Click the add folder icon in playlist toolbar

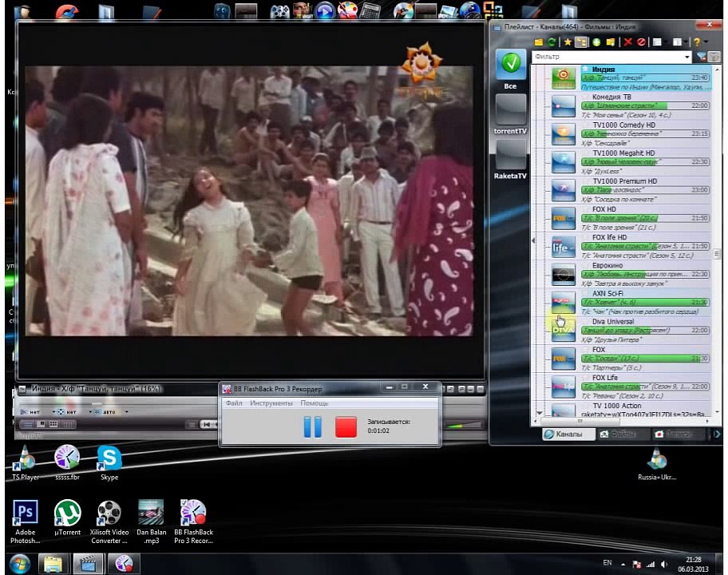[x=611, y=42]
